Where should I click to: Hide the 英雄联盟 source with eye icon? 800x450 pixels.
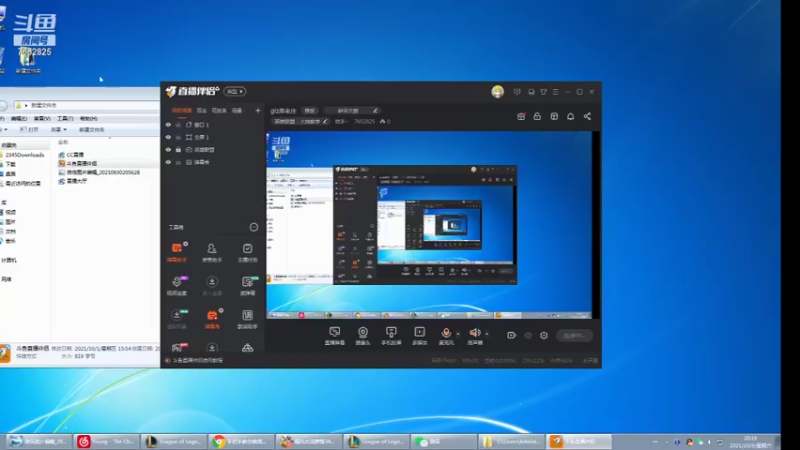168,149
